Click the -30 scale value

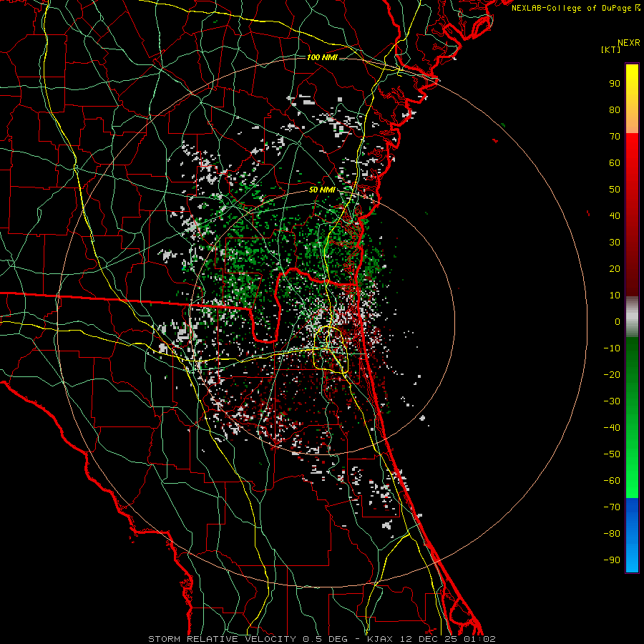click(612, 401)
